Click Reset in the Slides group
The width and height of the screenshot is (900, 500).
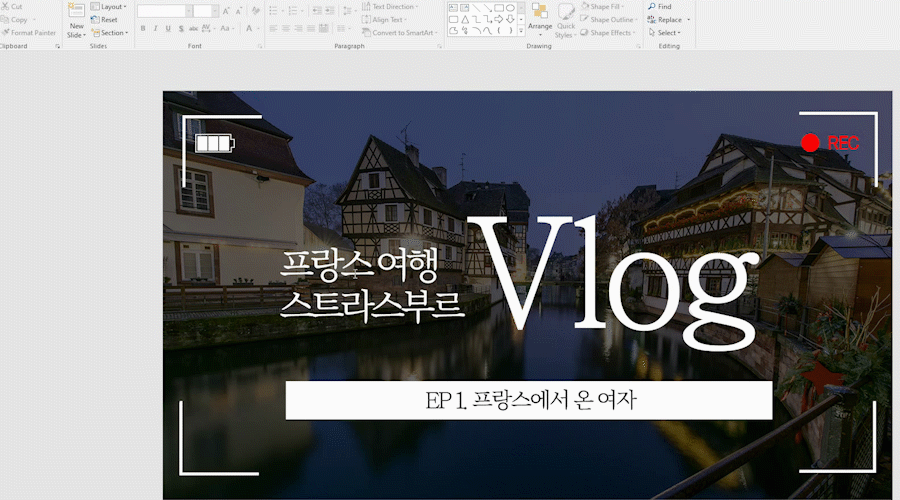(108, 19)
